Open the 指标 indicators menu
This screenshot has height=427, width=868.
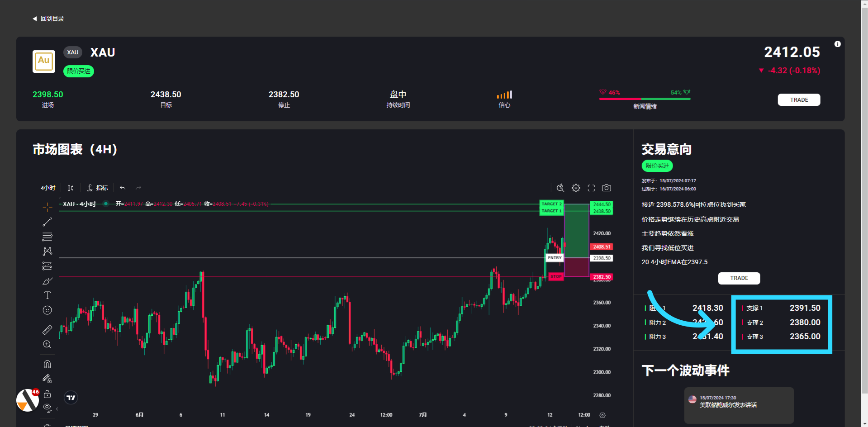[98, 188]
